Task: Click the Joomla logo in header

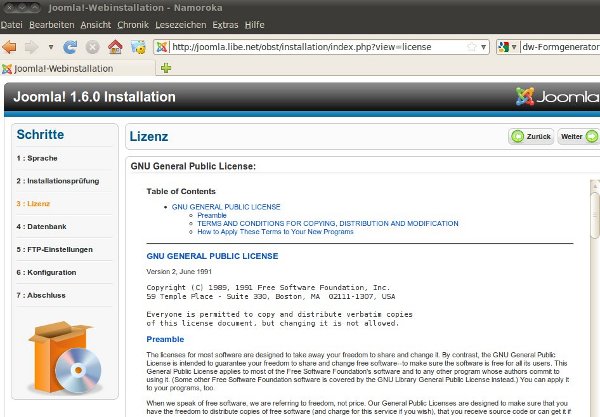Action: click(558, 97)
